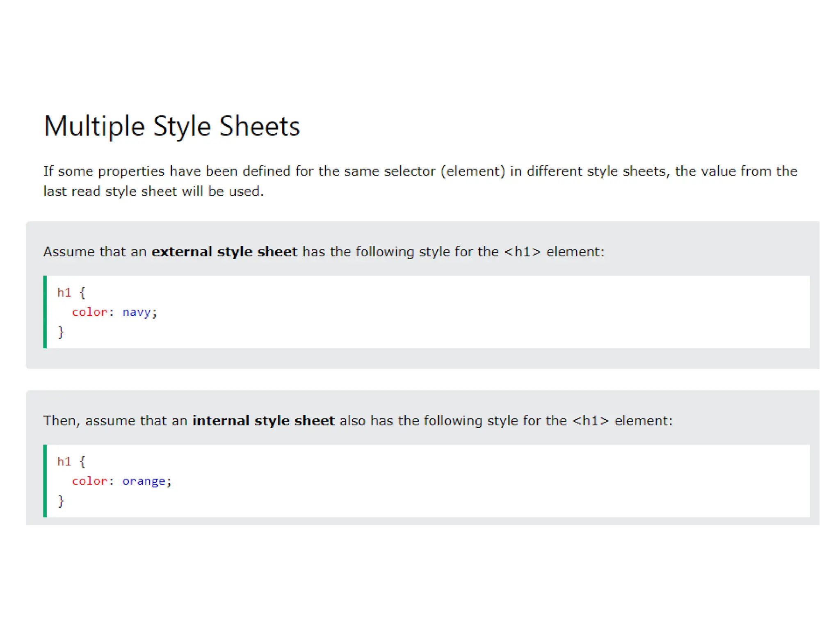840x630 pixels.
Task: Click 'last read style sheet' phrase
Action: click(x=110, y=192)
